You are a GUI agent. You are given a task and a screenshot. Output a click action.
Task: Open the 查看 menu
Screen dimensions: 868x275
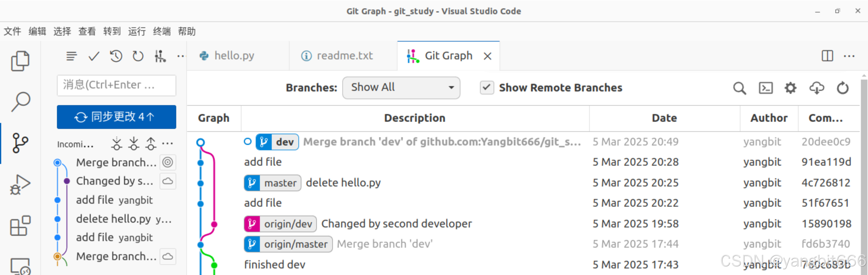click(87, 31)
